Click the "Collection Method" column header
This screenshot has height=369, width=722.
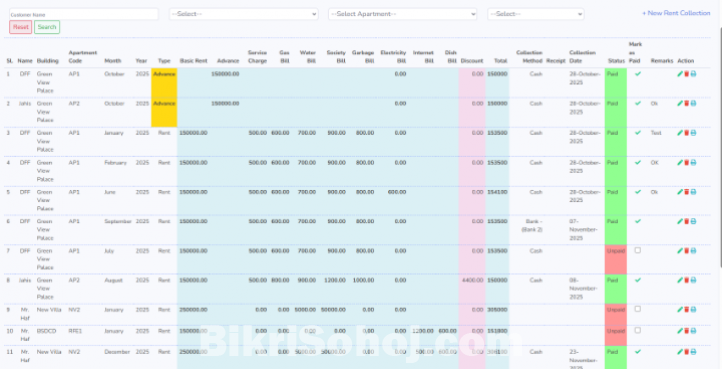tap(529, 57)
